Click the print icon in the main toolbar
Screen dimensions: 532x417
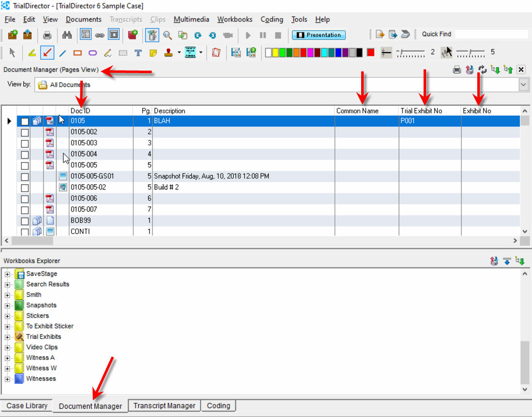47,35
